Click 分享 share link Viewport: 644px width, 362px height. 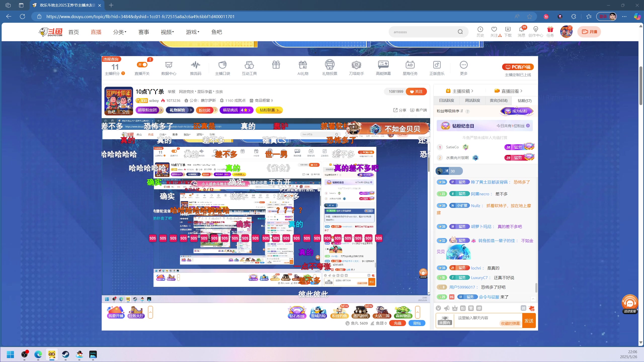tap(400, 110)
